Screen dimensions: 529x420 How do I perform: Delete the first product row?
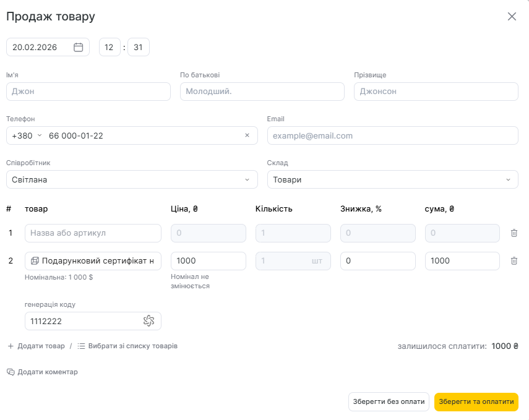[514, 233]
